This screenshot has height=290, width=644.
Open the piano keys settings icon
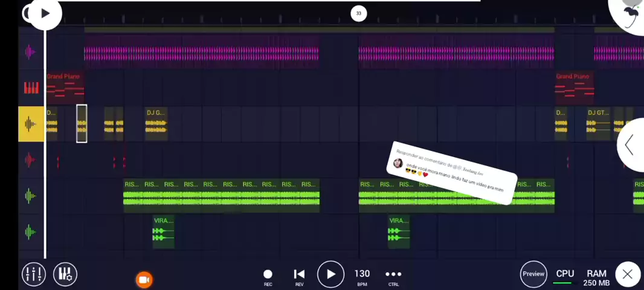pyautogui.click(x=65, y=274)
